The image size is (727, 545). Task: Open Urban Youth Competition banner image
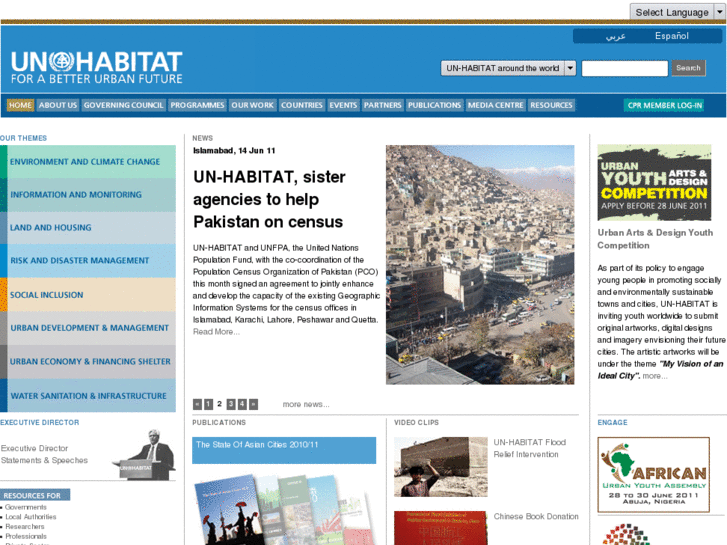pyautogui.click(x=654, y=183)
